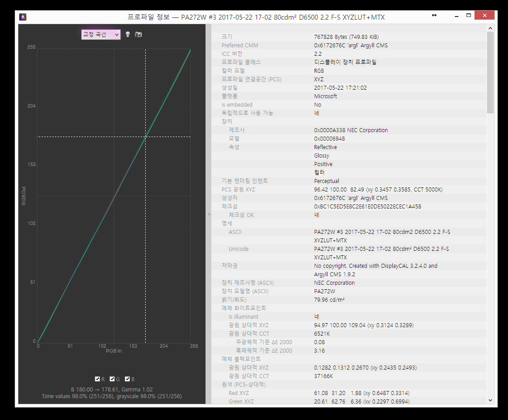The width and height of the screenshot is (508, 420).
Task: Minimize the profile info window
Action: pos(455,16)
